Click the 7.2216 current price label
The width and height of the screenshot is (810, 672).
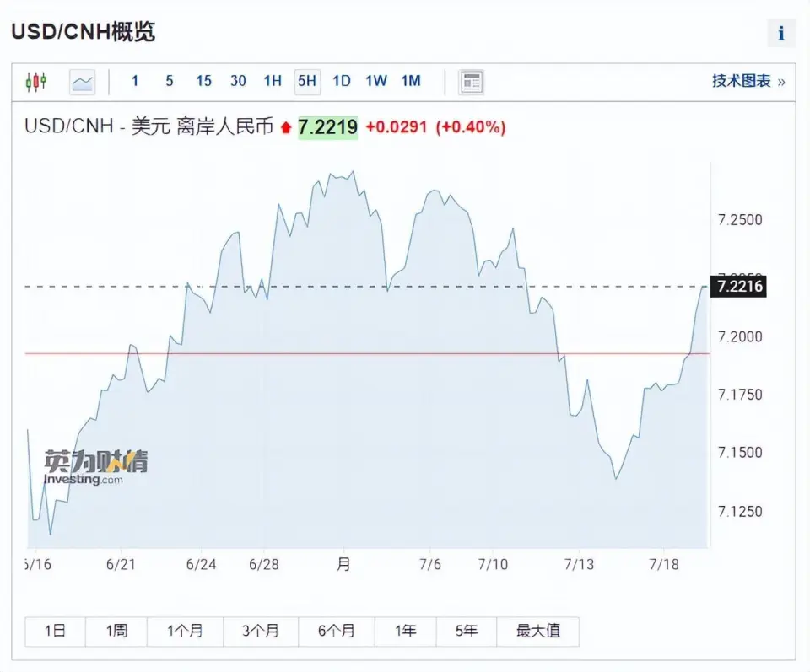739,287
